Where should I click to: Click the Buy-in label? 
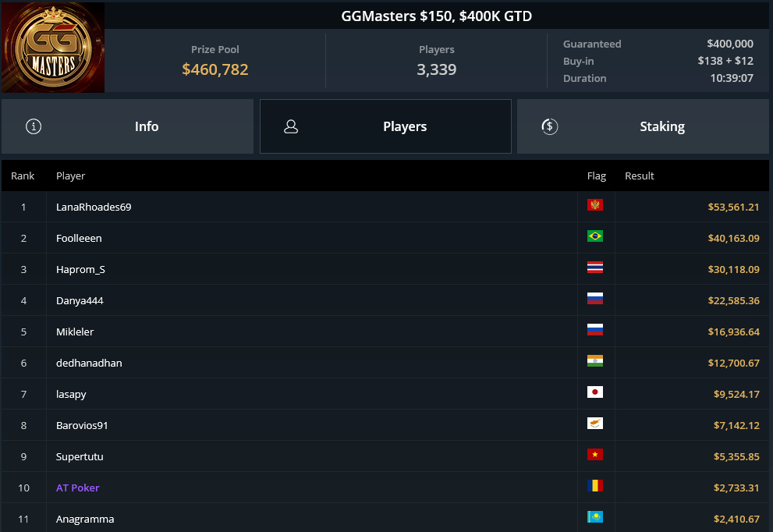point(578,61)
